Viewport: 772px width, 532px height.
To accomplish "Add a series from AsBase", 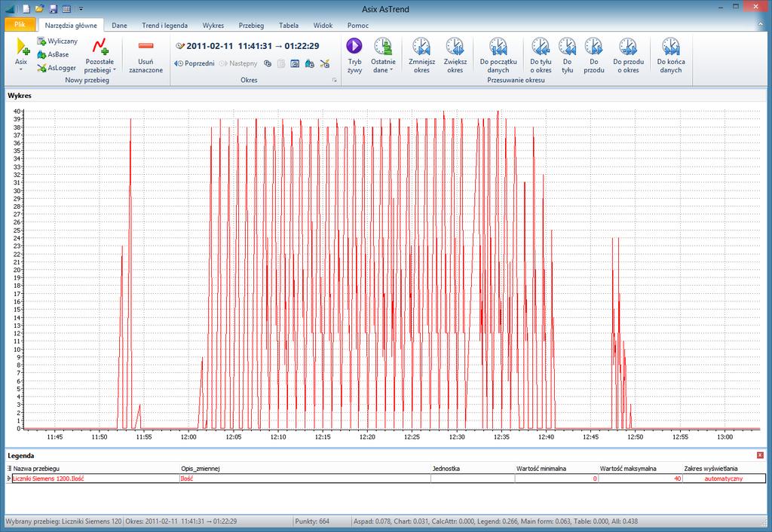I will coord(54,54).
